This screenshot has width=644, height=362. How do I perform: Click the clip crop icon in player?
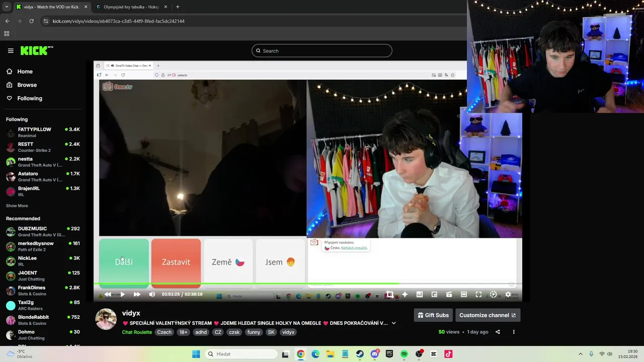point(389,295)
